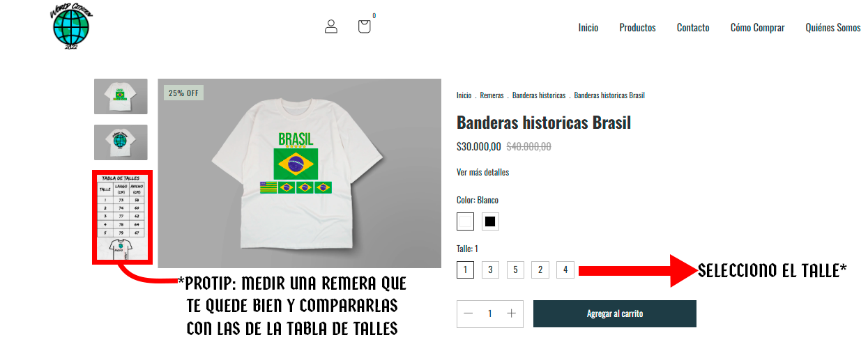
Task: Open the user account icon
Action: (331, 26)
